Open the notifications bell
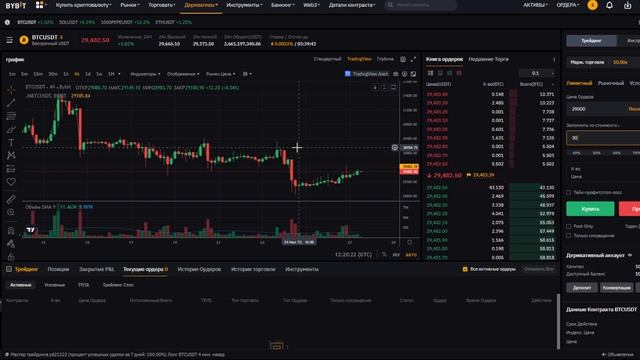This screenshot has height=360, width=640. coord(609,5)
